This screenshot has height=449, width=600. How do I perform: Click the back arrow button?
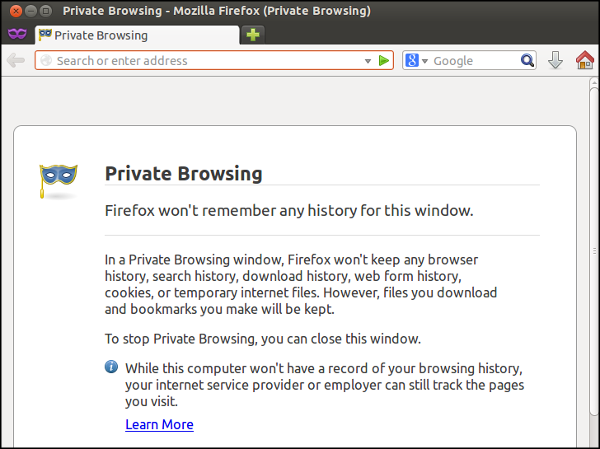point(16,61)
